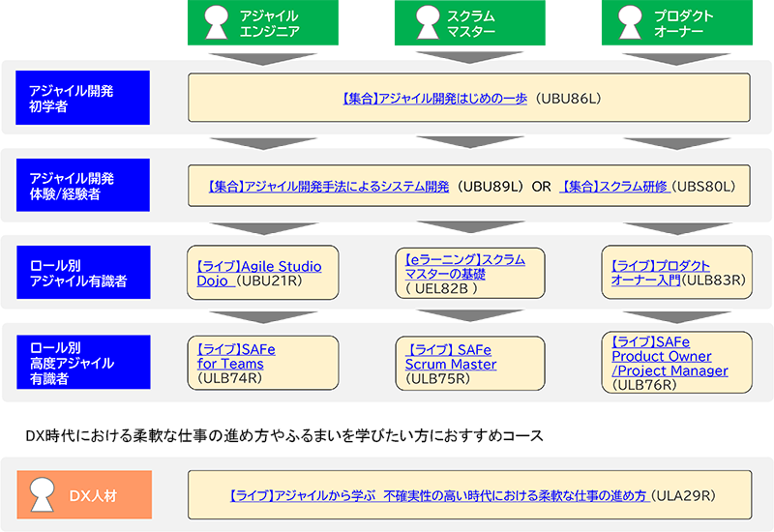Click course code (UBS80L)
This screenshot has height=532, width=774.
[703, 187]
